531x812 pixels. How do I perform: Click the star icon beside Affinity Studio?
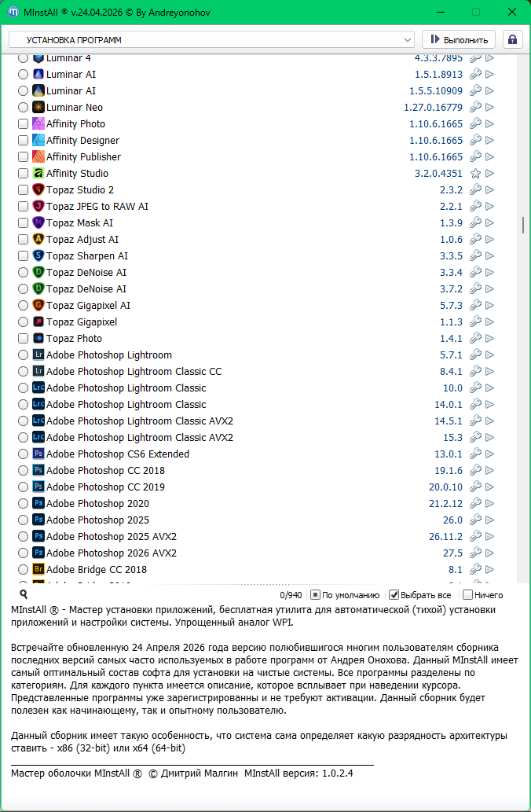click(475, 174)
